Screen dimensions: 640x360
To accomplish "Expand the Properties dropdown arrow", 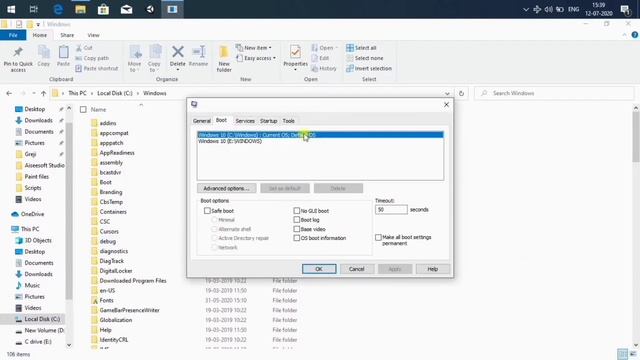I will tap(296, 70).
